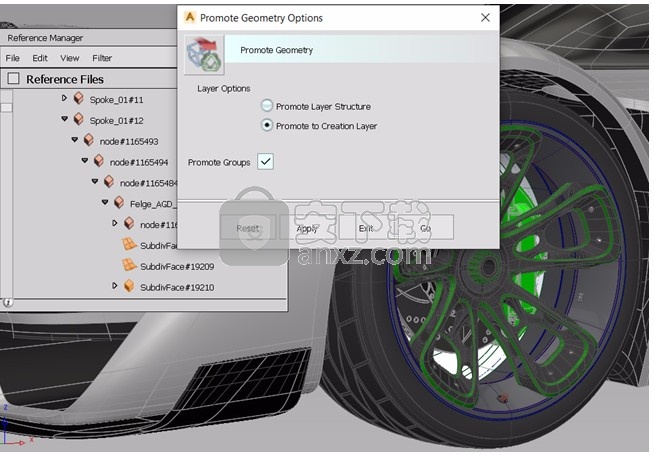The image size is (654, 455).
Task: Click the Apply button
Action: tap(307, 228)
